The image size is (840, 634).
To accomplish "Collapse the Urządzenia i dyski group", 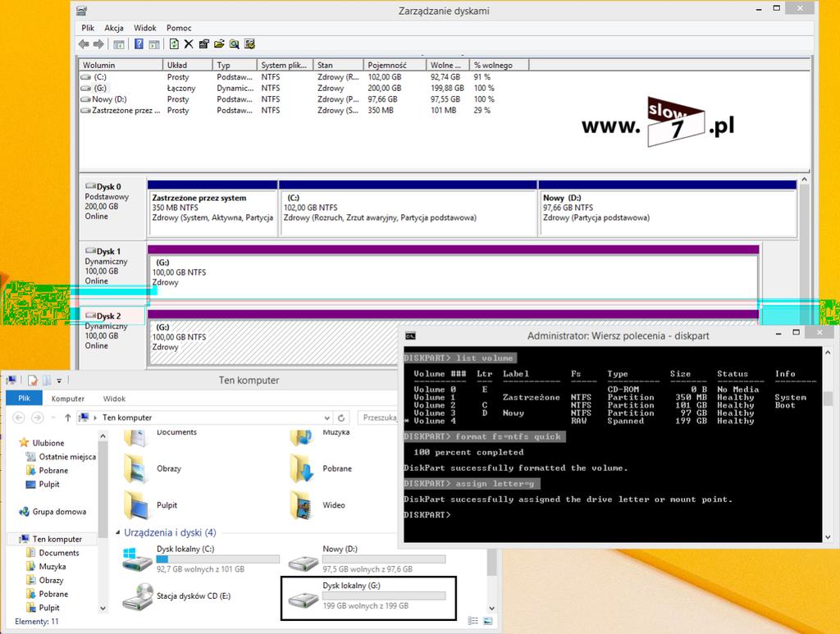I will 118,532.
